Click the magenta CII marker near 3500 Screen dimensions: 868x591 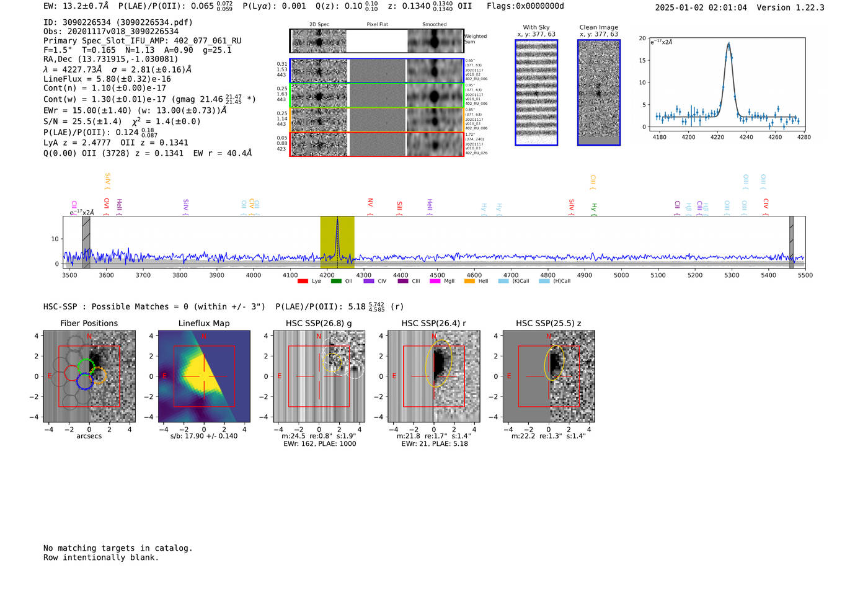[x=74, y=207]
